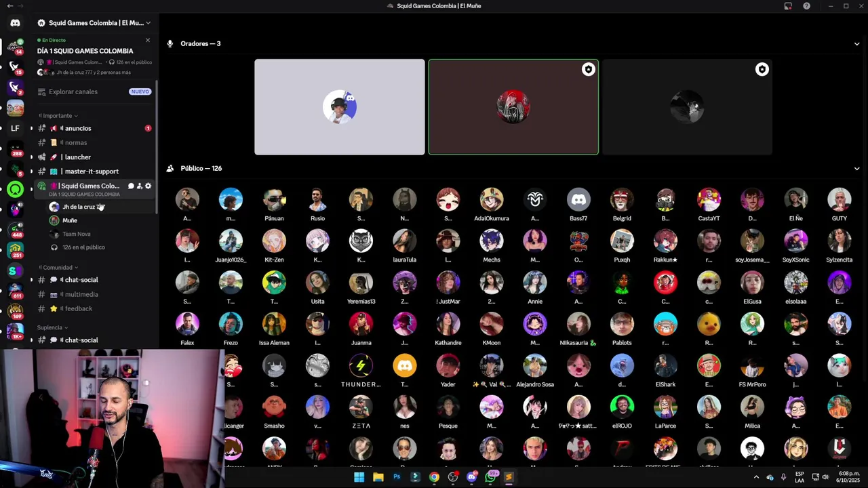
Task: Open the multimedia channel
Action: (94, 295)
